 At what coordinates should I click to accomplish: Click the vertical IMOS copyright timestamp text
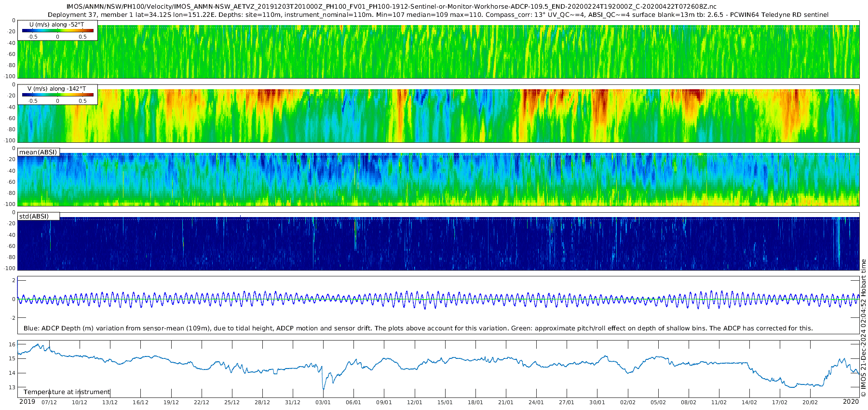click(x=863, y=328)
